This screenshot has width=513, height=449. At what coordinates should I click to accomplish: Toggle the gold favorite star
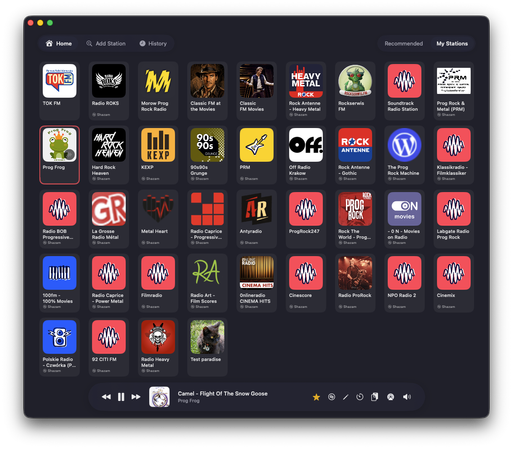[316, 397]
